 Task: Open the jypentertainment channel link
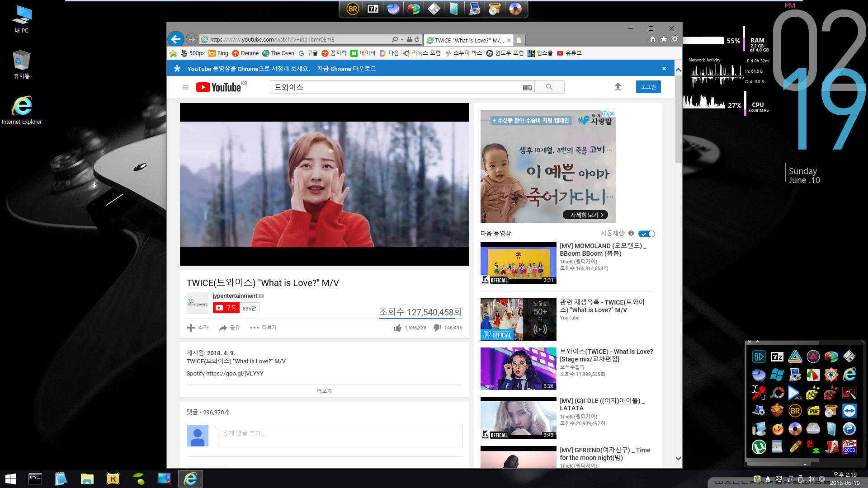(235, 296)
